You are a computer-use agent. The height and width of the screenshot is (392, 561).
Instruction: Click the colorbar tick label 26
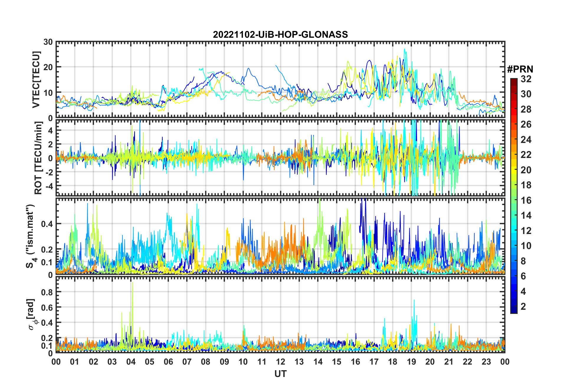tap(526, 124)
